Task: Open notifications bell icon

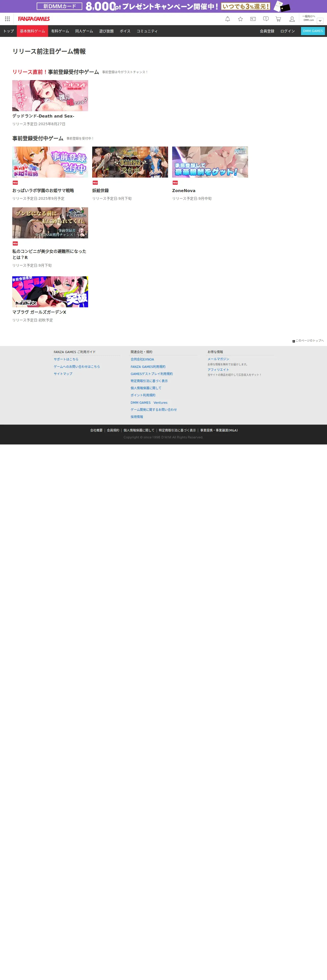Action: coord(228,19)
